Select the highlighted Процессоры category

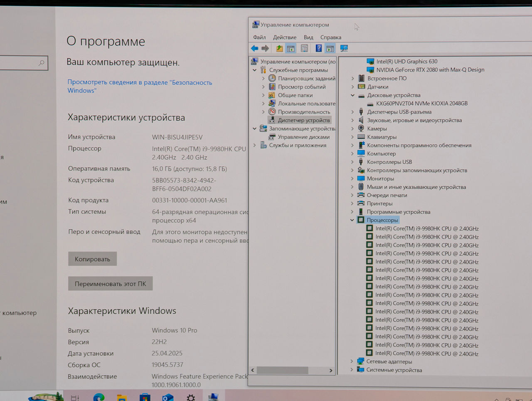tap(382, 220)
